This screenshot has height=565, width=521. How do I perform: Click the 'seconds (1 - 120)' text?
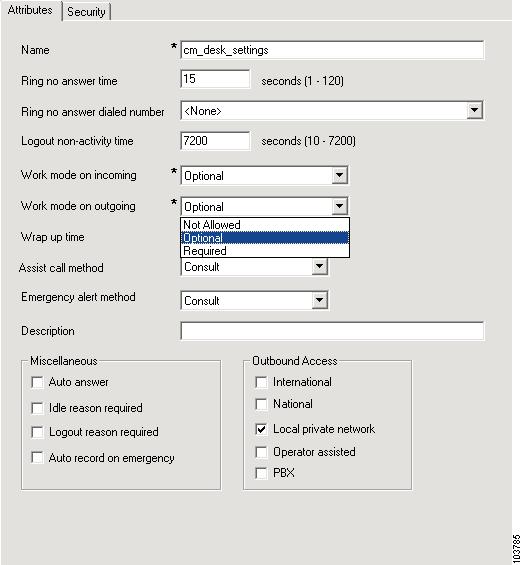[302, 81]
